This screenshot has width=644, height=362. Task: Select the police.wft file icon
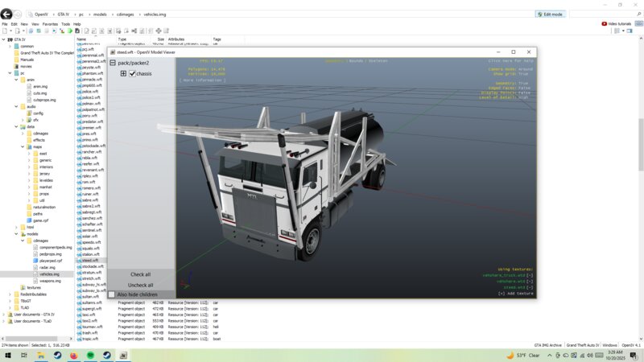pyautogui.click(x=80, y=92)
